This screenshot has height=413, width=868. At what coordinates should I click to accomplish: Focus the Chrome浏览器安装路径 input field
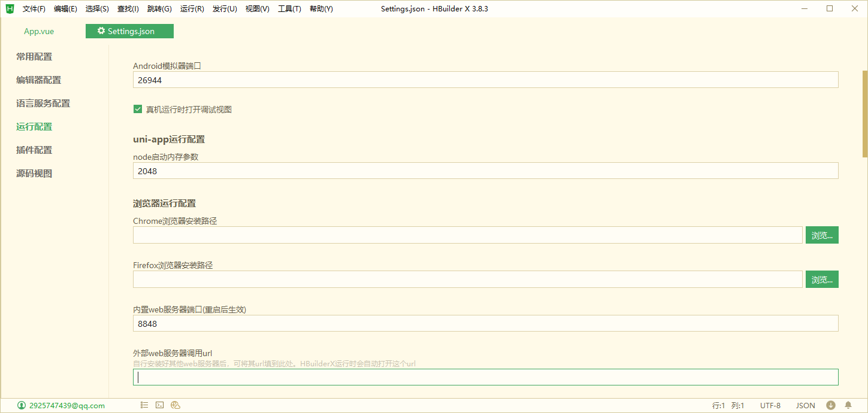tap(468, 235)
